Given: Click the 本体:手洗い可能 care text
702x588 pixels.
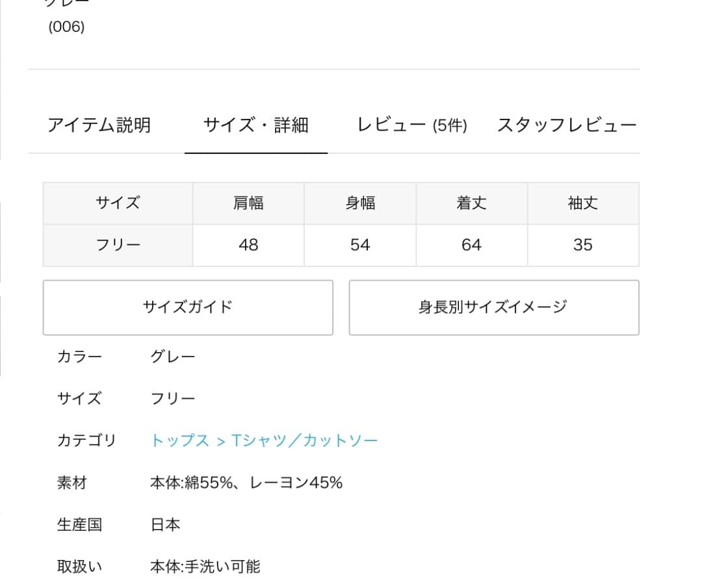Looking at the screenshot, I should click(x=205, y=567).
